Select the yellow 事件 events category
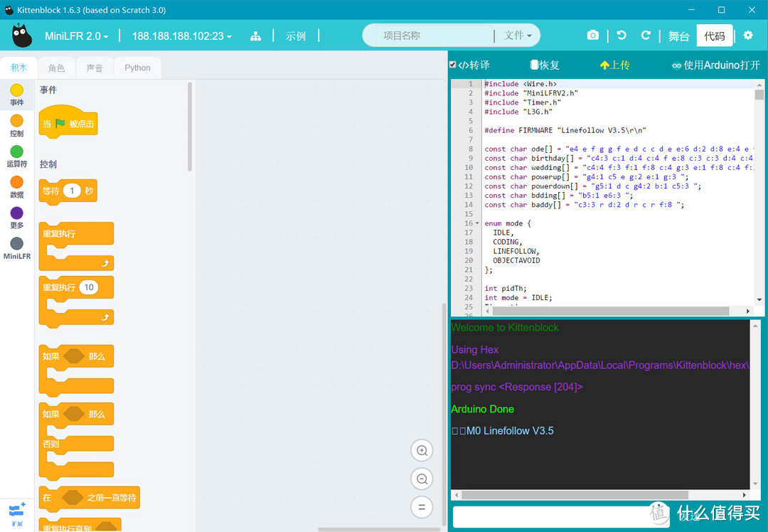The height and width of the screenshot is (532, 768). click(x=16, y=95)
